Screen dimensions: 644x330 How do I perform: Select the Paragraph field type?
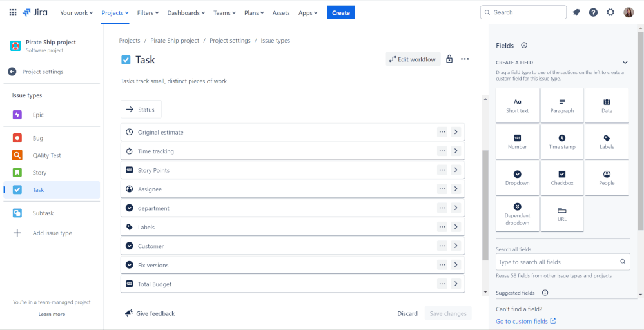click(x=562, y=106)
